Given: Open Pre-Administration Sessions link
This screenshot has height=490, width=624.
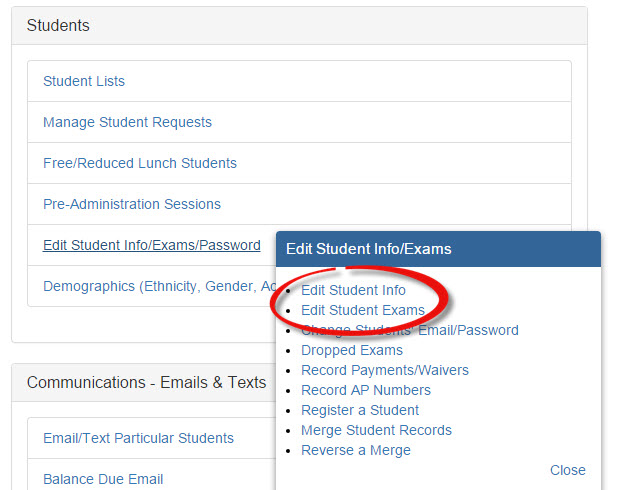Looking at the screenshot, I should coord(132,204).
